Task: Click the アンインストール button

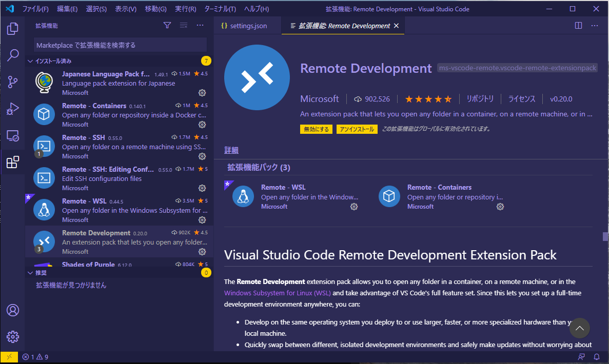Action: (357, 129)
